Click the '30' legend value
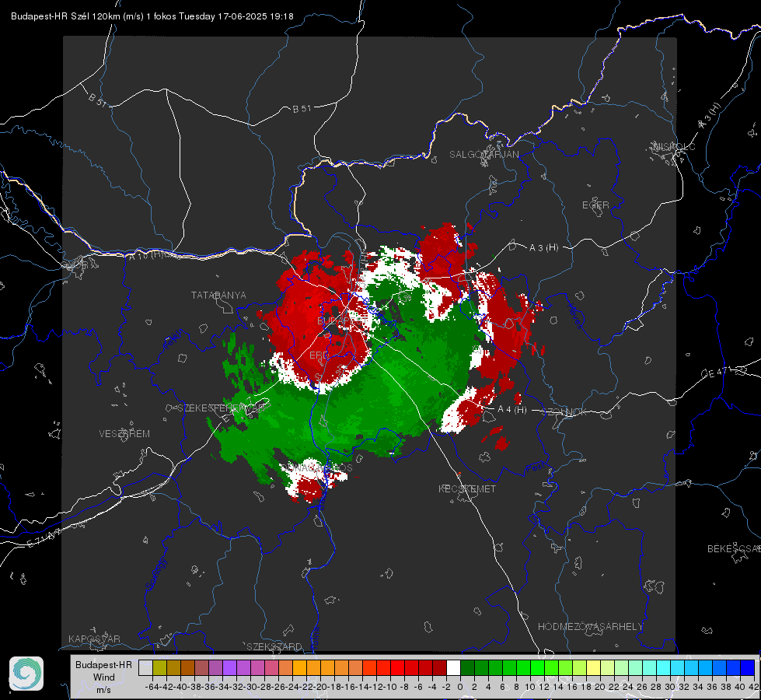This screenshot has width=761, height=700. [670, 687]
